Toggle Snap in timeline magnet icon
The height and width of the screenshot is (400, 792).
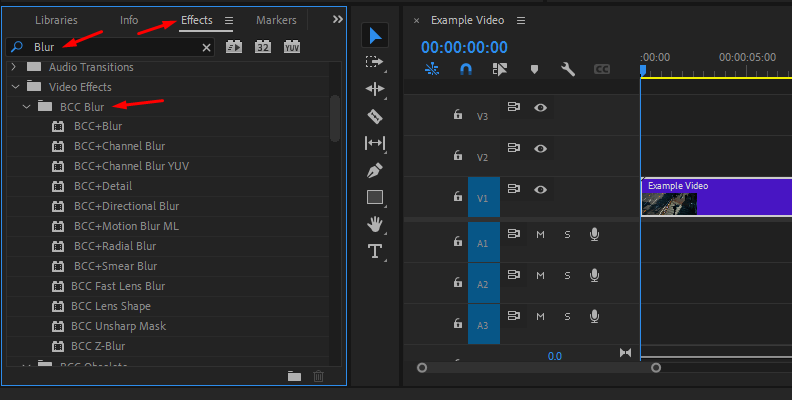[x=466, y=69]
